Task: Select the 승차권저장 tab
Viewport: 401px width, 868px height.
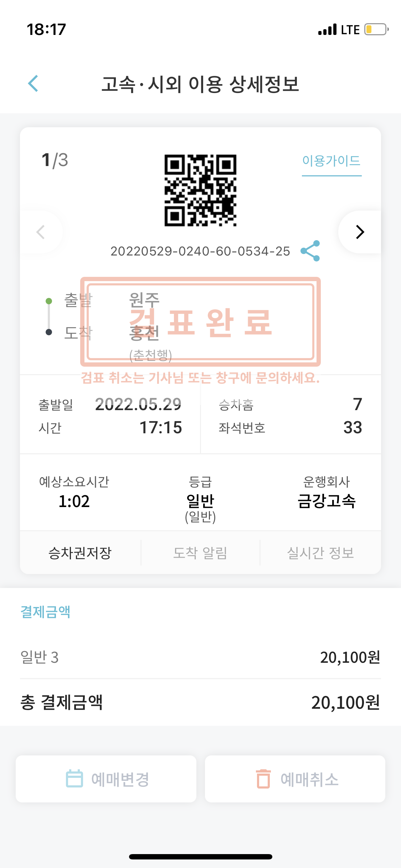Action: point(80,553)
